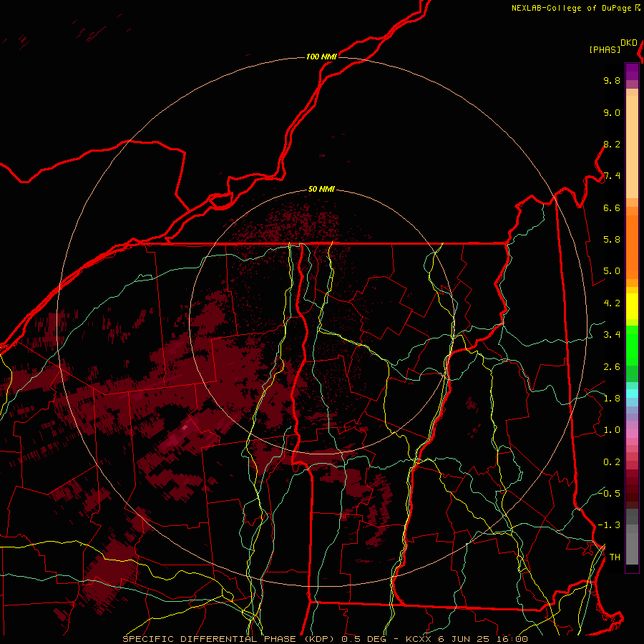The image size is (644, 644).
Task: Click the -1.3 legend value
Action: 609,525
